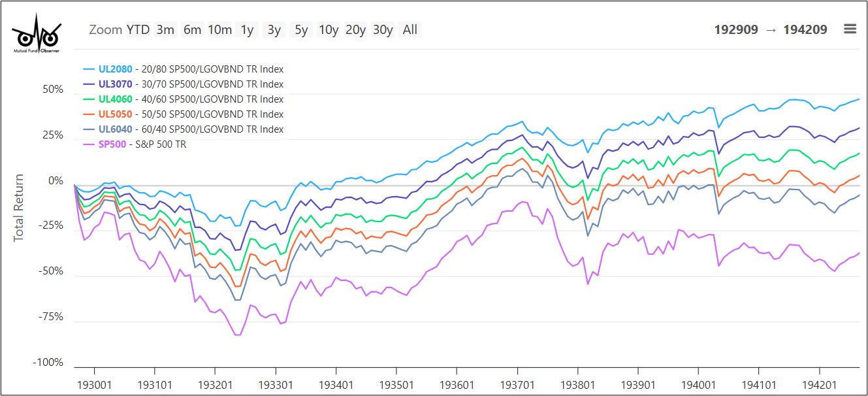868x396 pixels.
Task: Select 30y zoom range
Action: pos(383,29)
